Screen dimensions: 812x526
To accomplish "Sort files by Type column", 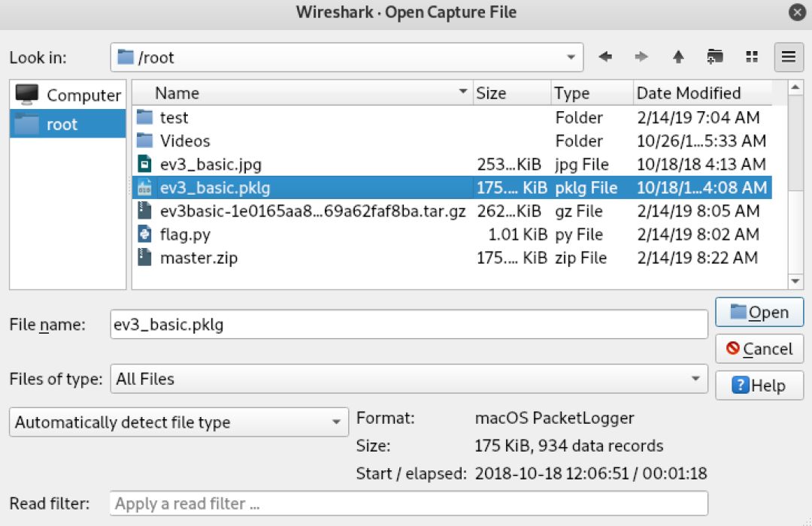I will [592, 92].
